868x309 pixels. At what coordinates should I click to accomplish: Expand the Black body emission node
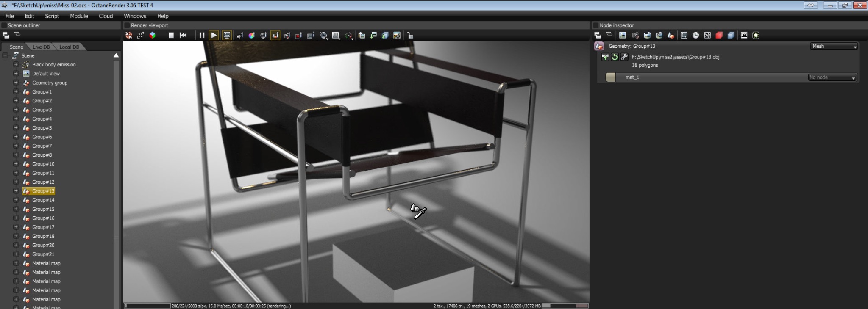pyautogui.click(x=16, y=64)
